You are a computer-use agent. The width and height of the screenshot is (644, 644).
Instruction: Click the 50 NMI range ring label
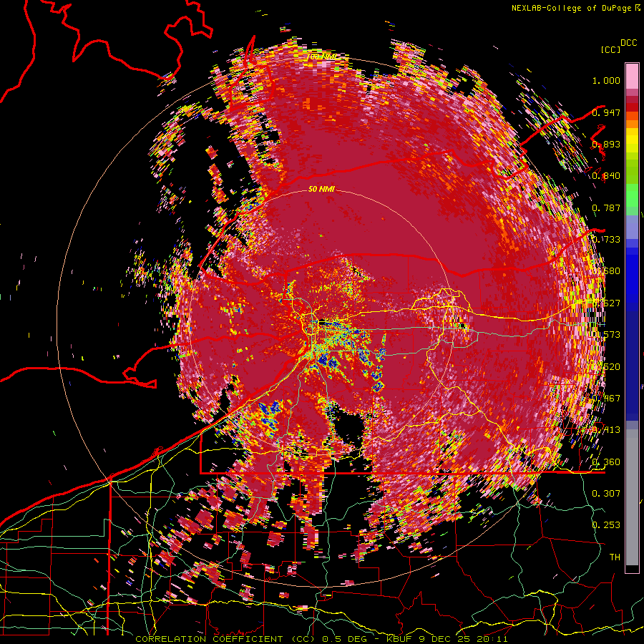click(321, 189)
